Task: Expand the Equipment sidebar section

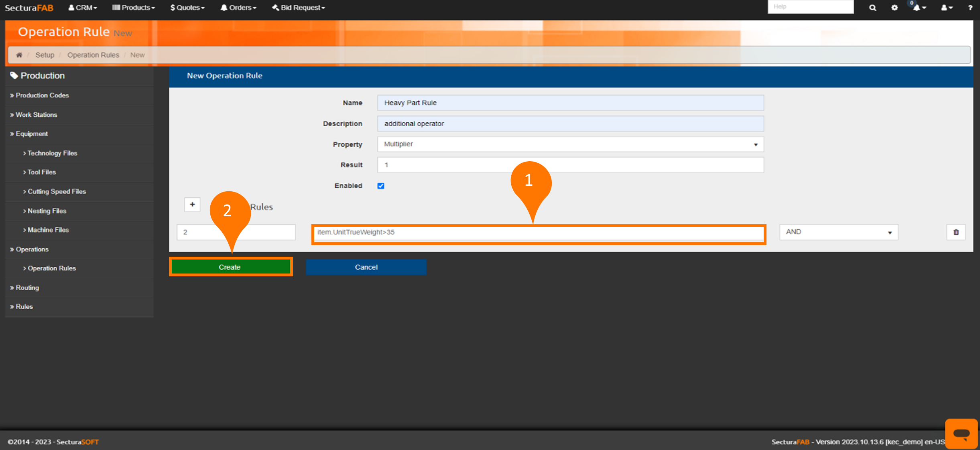Action: tap(32, 134)
